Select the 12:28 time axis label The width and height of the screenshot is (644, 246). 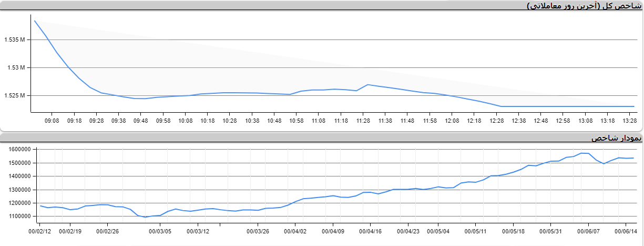coord(496,121)
